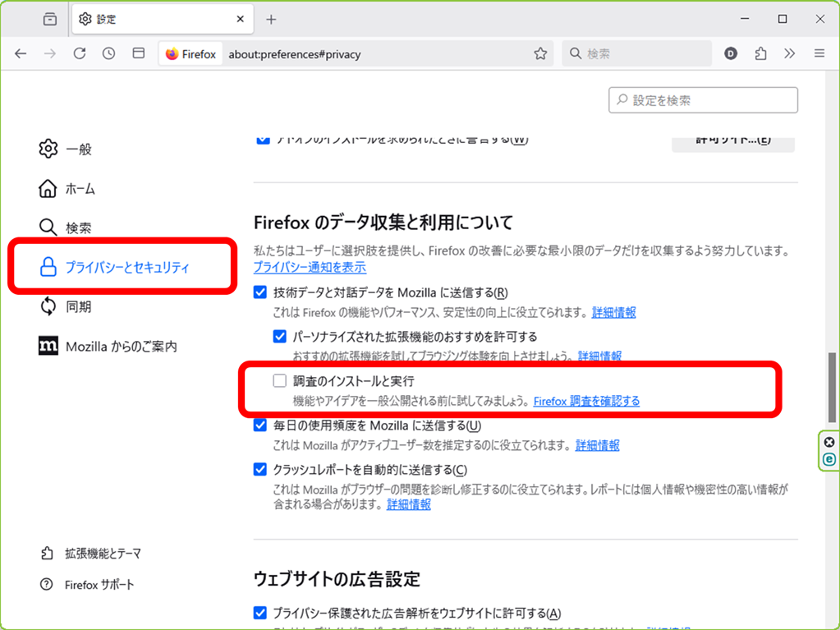Open the account avatar D button
Screen dimensions: 840x630
pyautogui.click(x=731, y=53)
